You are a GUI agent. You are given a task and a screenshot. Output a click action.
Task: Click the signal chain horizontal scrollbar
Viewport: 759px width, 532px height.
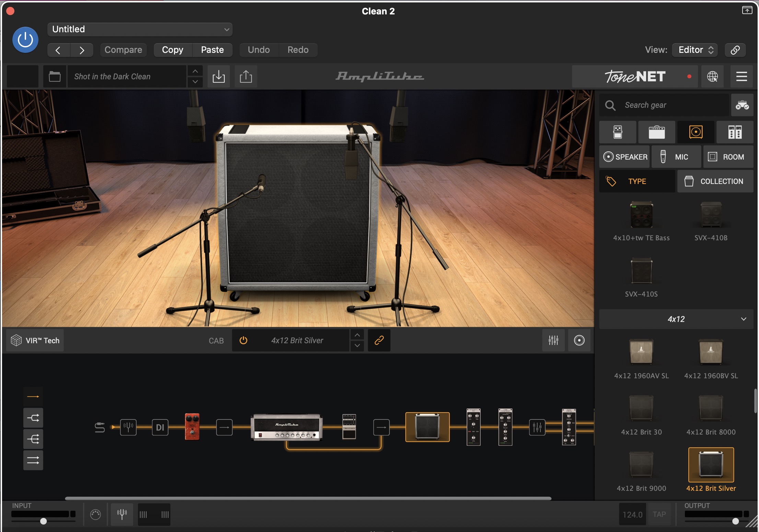point(308,498)
